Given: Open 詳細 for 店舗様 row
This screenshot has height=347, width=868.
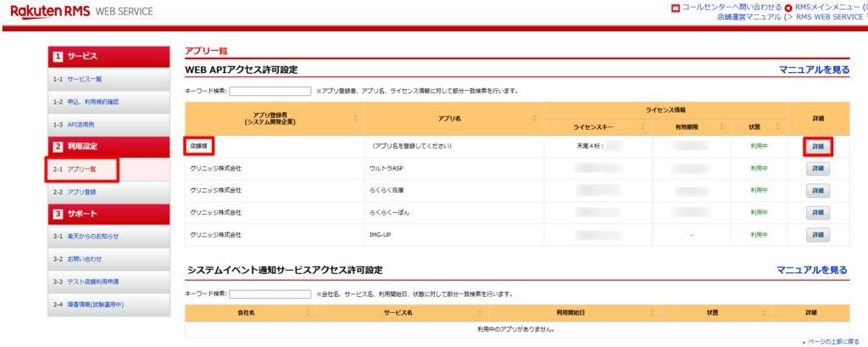Looking at the screenshot, I should pos(818,147).
